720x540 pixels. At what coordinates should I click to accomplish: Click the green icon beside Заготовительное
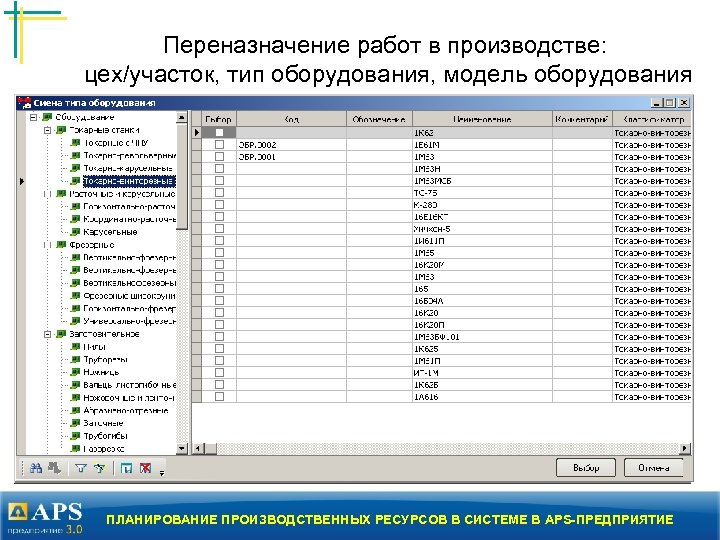click(x=61, y=334)
